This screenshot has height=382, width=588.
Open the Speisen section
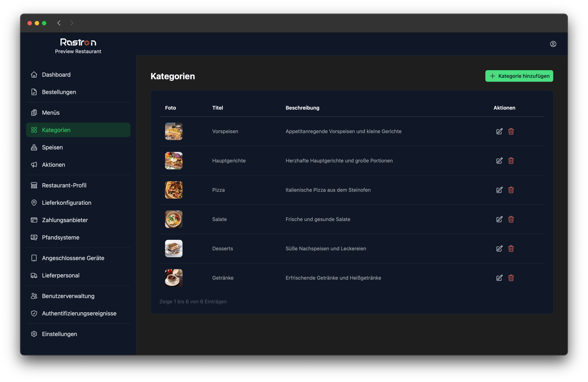tap(52, 147)
